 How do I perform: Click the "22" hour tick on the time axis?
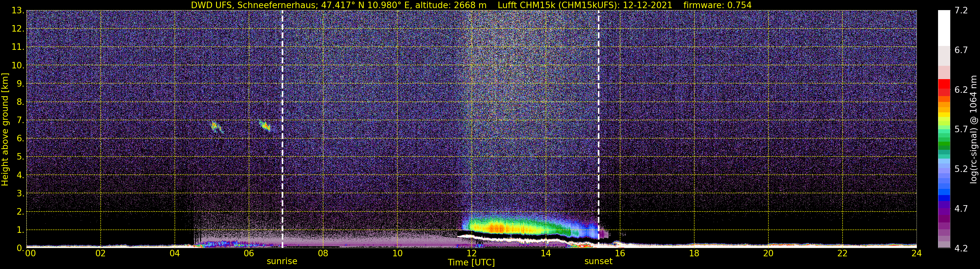click(x=842, y=253)
